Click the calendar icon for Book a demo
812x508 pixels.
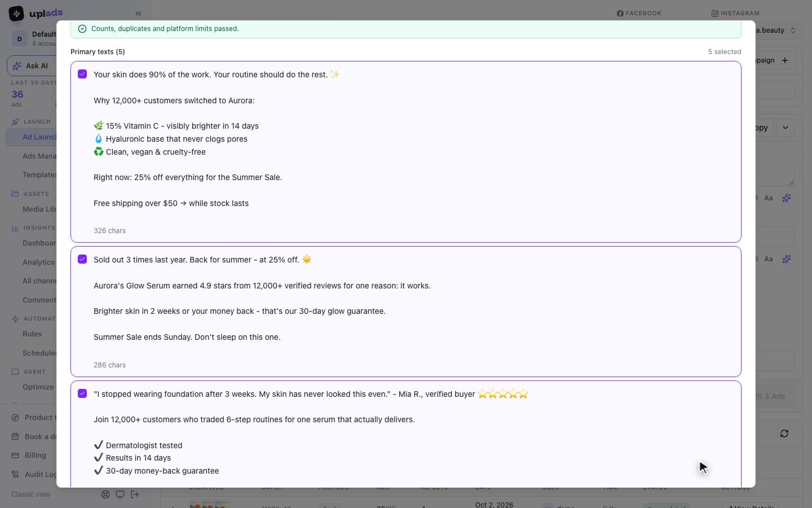point(15,436)
